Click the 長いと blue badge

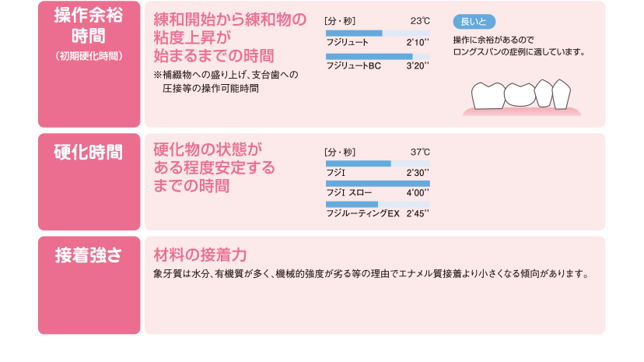[474, 22]
